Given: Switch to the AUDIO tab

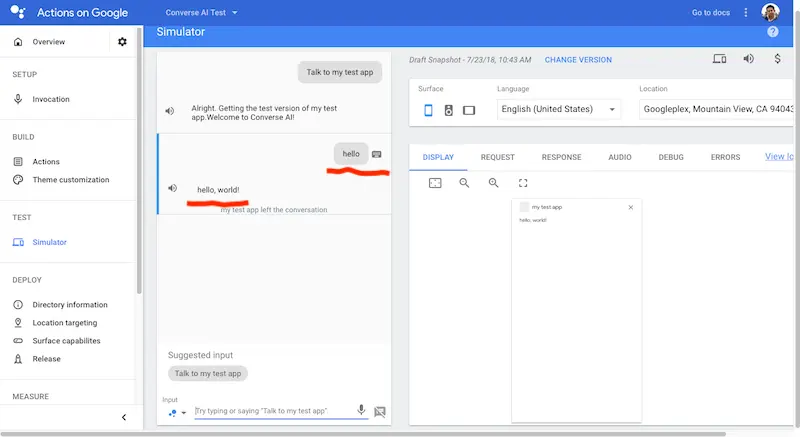Looking at the screenshot, I should [x=619, y=157].
